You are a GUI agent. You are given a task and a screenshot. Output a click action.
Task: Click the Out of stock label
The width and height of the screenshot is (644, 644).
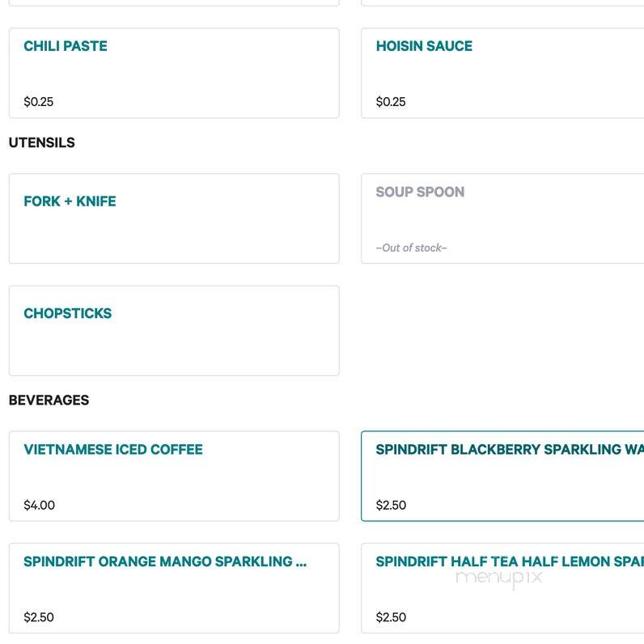411,248
